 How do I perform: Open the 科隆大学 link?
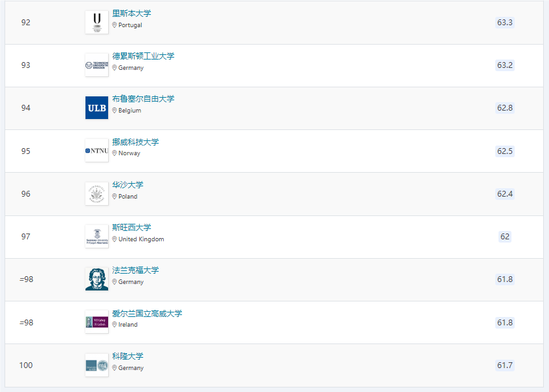tap(128, 356)
